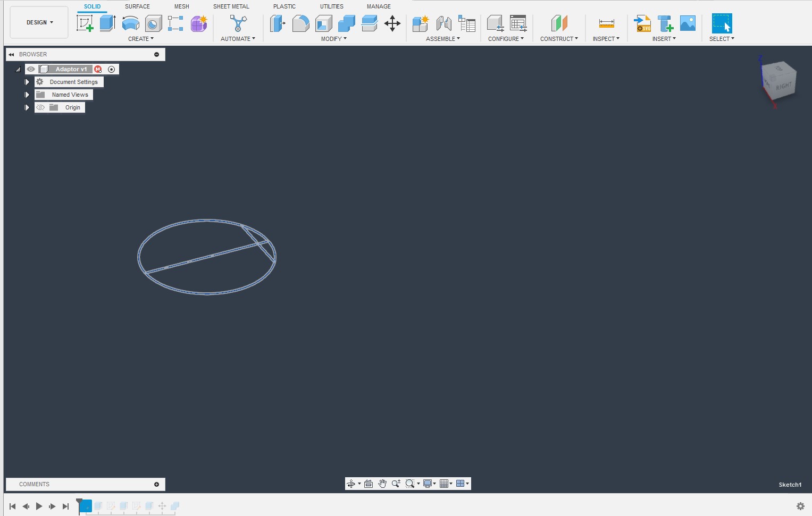
Task: Select the Shell tool icon
Action: click(324, 23)
